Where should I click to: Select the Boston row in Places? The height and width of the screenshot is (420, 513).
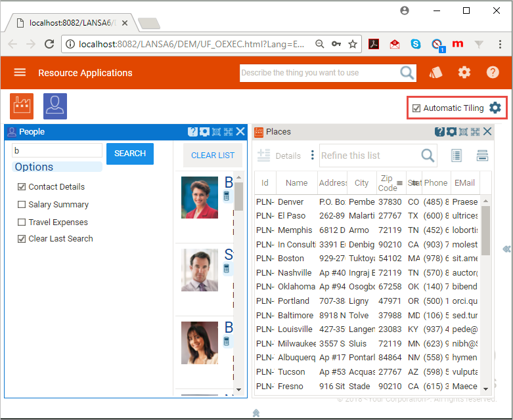click(367, 259)
